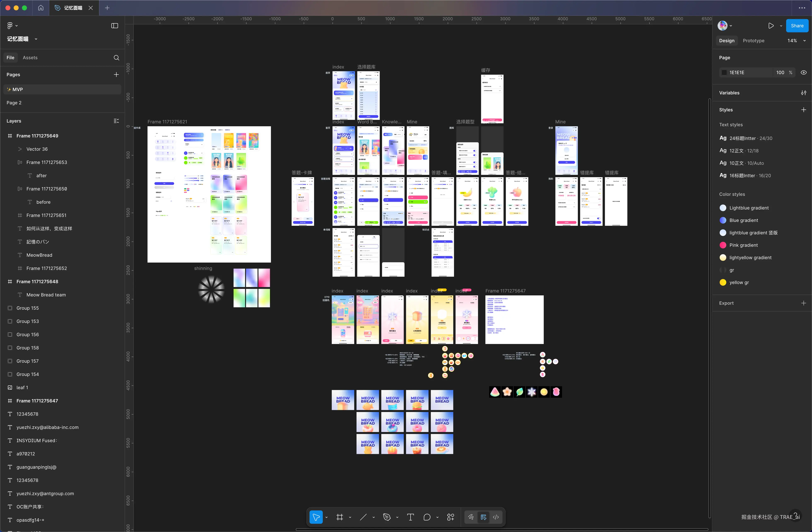Click the Pink gradient color style

tap(743, 245)
